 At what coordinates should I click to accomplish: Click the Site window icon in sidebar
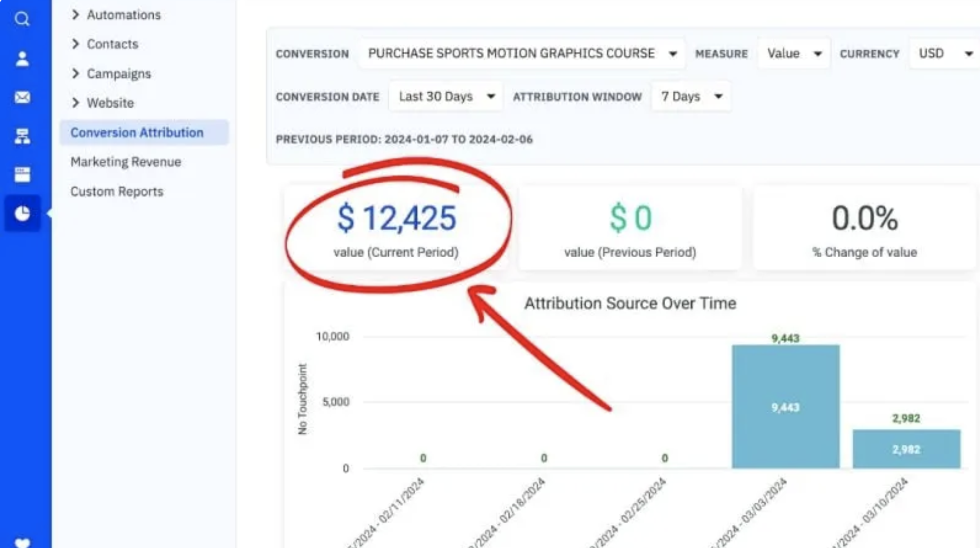pos(22,174)
